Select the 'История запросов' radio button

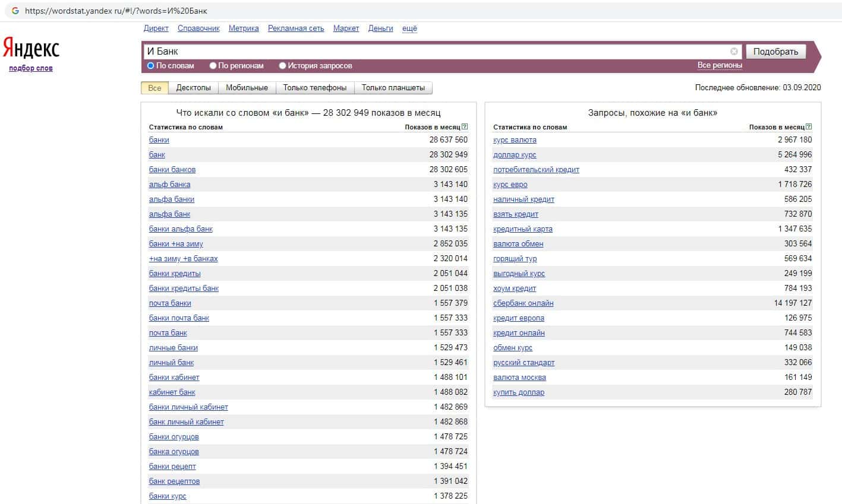click(x=283, y=66)
